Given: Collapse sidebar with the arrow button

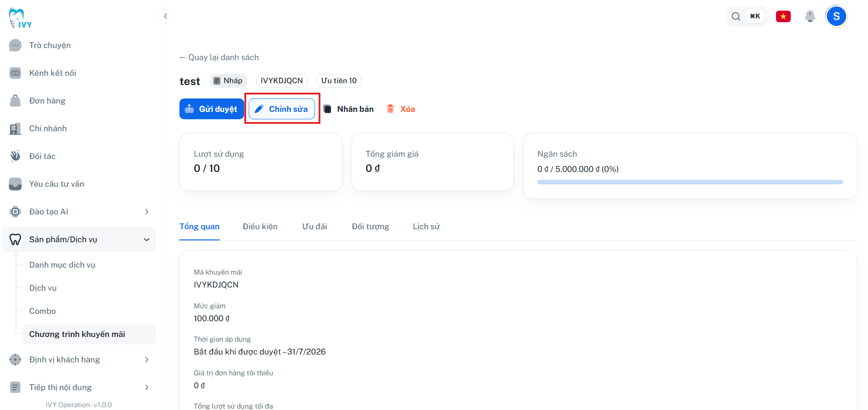Looking at the screenshot, I should (165, 17).
